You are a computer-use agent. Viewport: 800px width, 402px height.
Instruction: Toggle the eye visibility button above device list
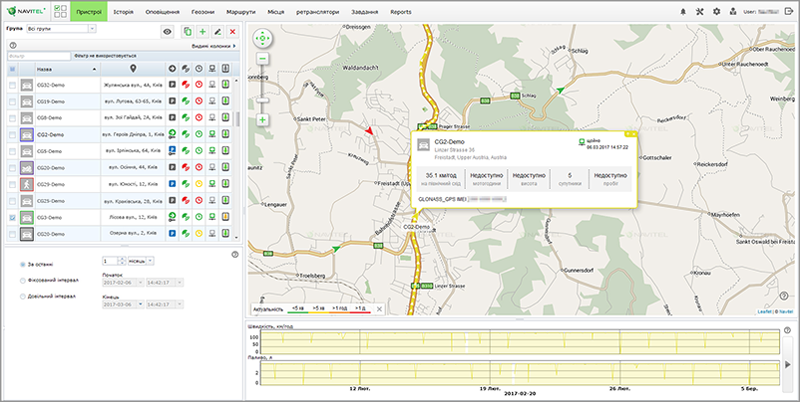(167, 32)
